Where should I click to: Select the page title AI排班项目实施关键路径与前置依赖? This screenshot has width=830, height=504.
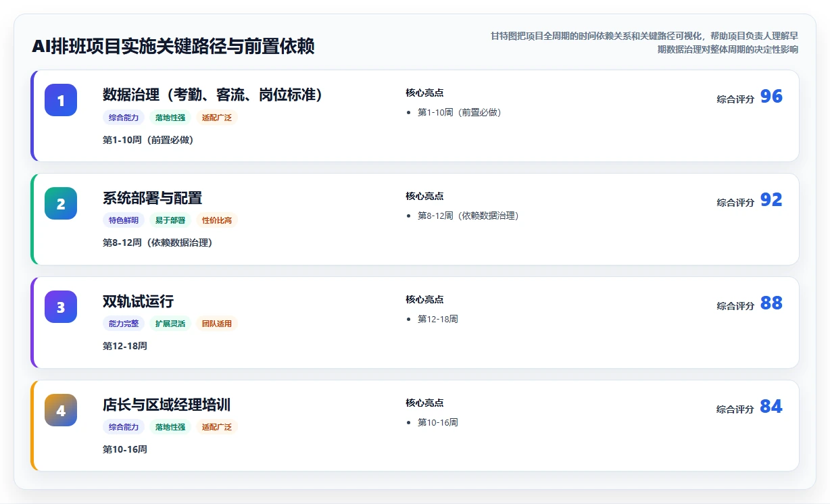(x=173, y=47)
